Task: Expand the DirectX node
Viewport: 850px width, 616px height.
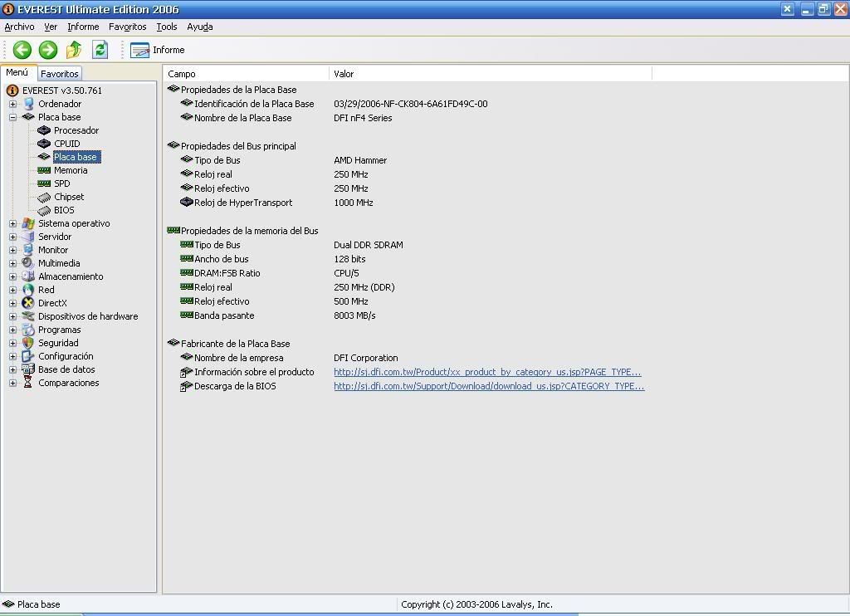Action: (12, 303)
